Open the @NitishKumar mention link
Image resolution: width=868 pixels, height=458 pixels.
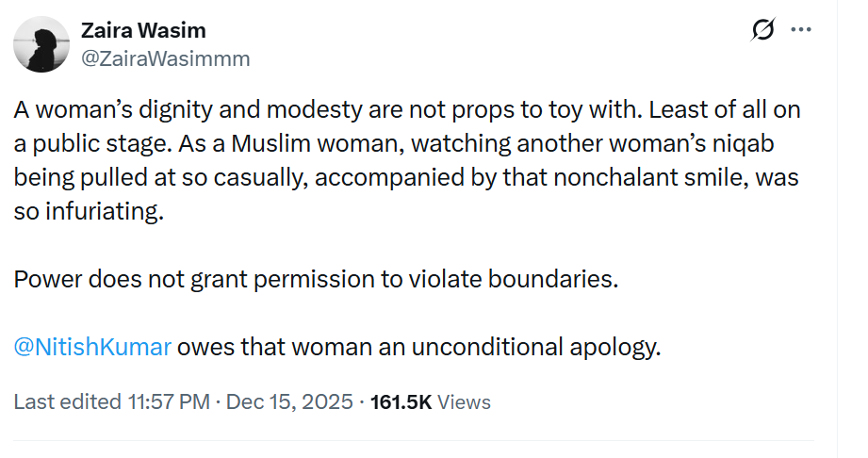pyautogui.click(x=92, y=347)
